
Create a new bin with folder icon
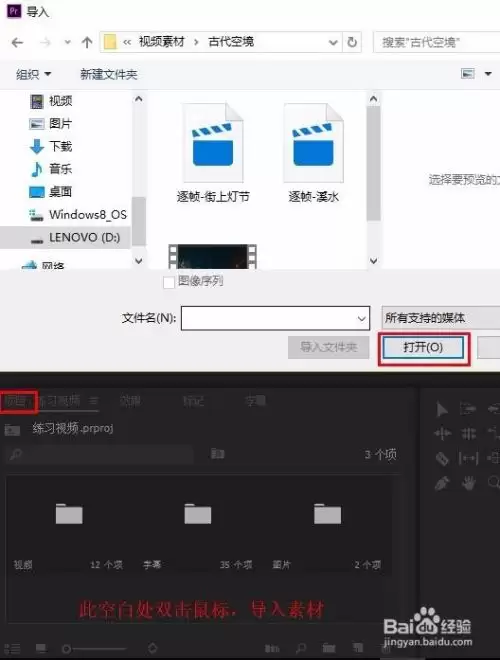click(329, 648)
